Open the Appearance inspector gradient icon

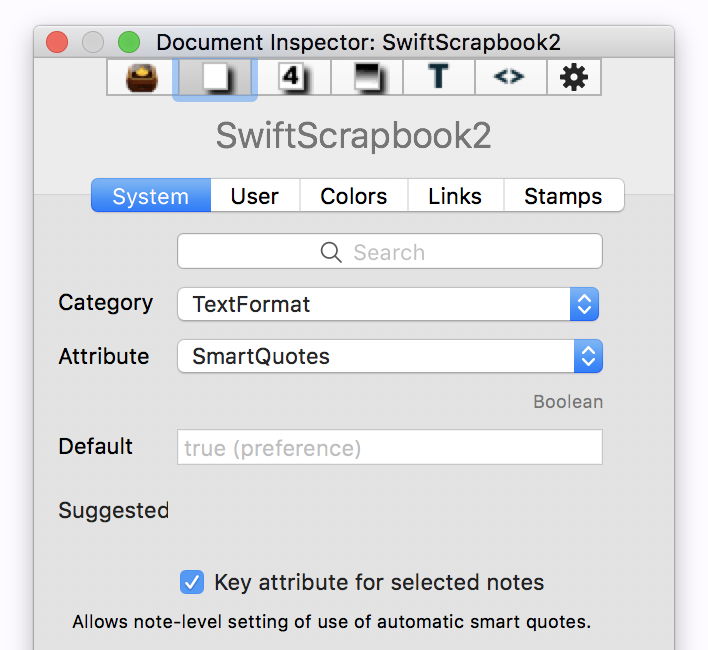click(366, 77)
